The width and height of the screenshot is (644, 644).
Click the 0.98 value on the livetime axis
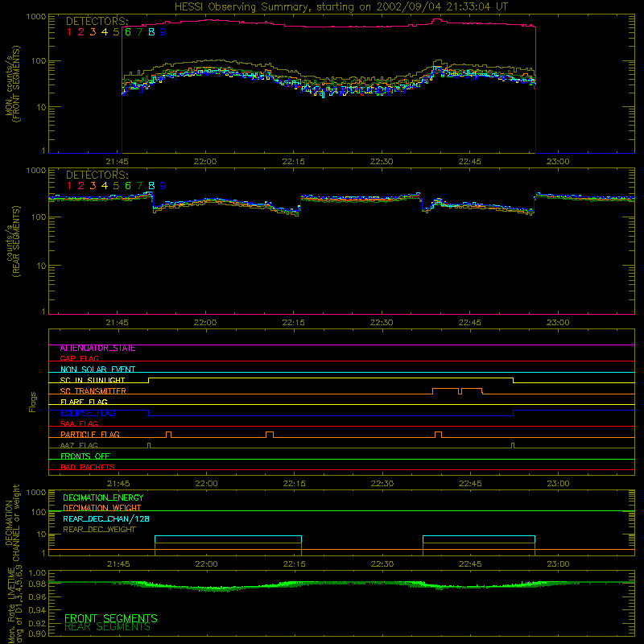click(37, 584)
